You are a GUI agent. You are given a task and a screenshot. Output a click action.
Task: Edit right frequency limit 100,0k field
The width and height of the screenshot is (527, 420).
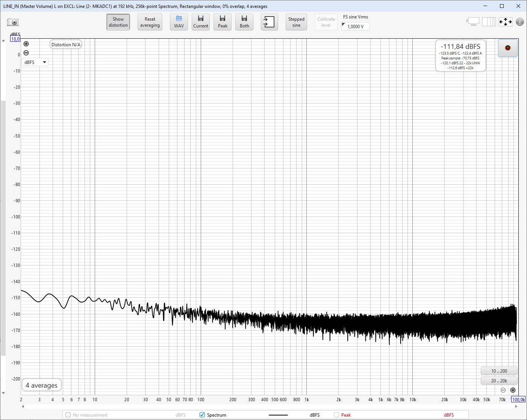tap(518, 399)
